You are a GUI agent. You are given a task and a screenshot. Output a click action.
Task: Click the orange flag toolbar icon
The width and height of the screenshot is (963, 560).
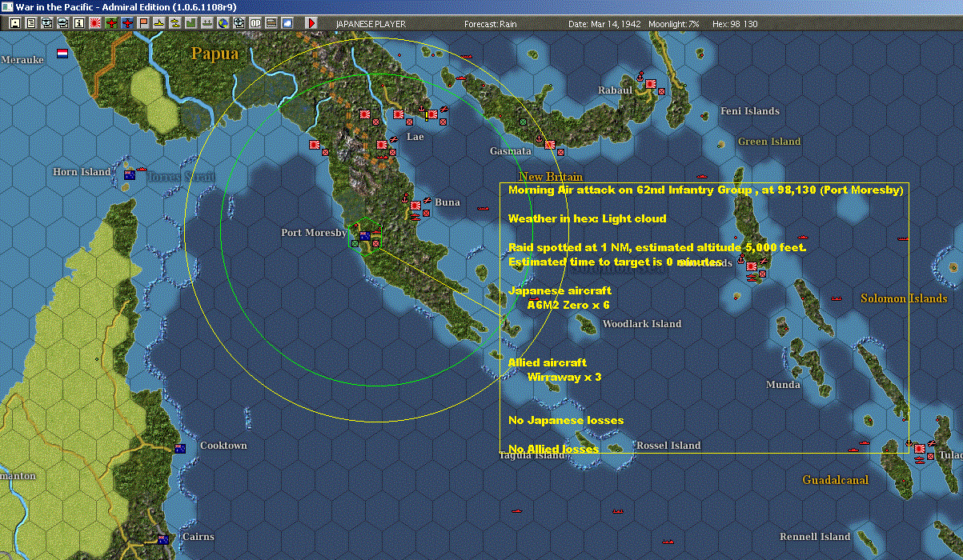click(144, 23)
